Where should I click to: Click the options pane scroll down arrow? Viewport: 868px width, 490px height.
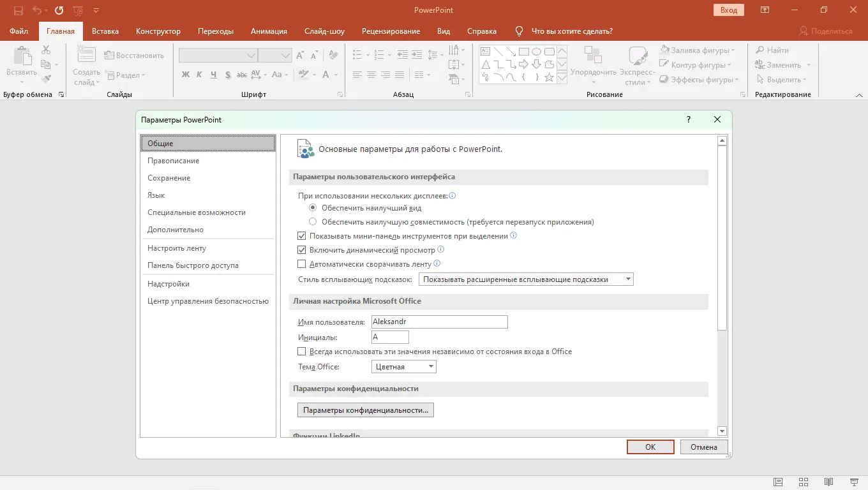tap(722, 431)
